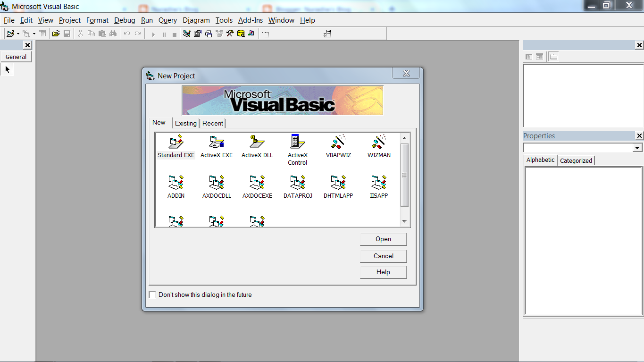This screenshot has height=362, width=644.
Task: Open the Object Browser from the toolbar
Action: (x=220, y=34)
